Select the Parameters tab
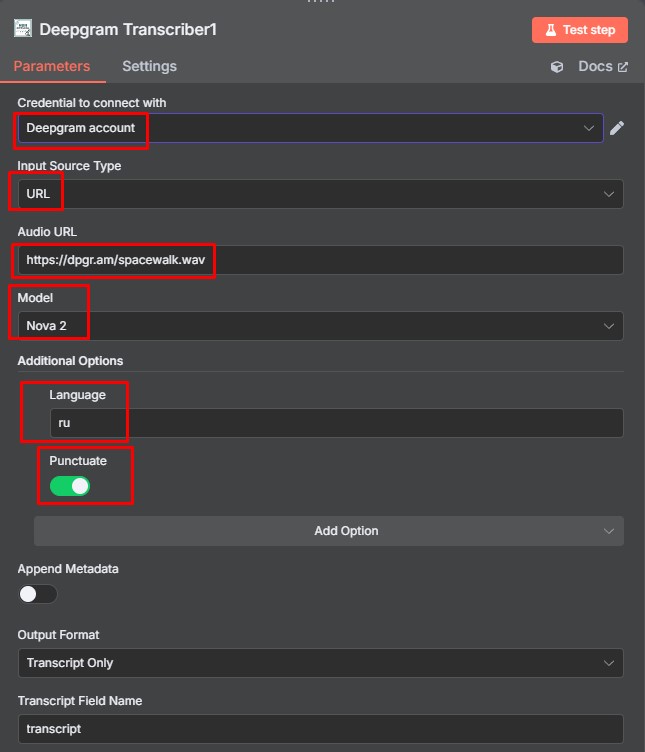 pyautogui.click(x=52, y=66)
